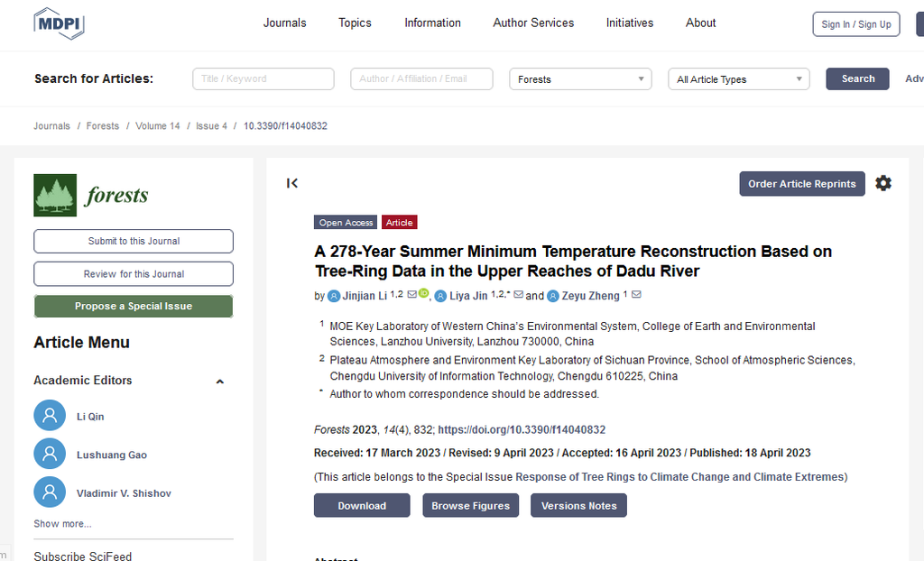Open the Author Services menu

pos(533,23)
